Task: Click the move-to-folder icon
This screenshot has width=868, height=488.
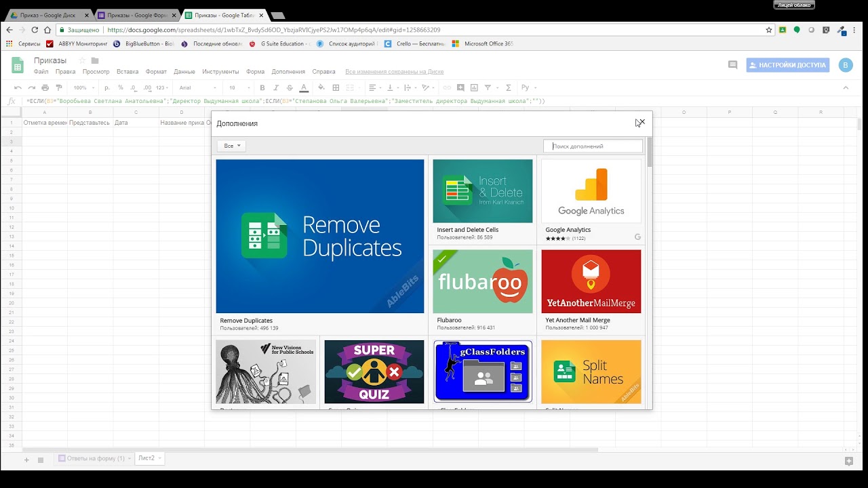Action: (95, 61)
